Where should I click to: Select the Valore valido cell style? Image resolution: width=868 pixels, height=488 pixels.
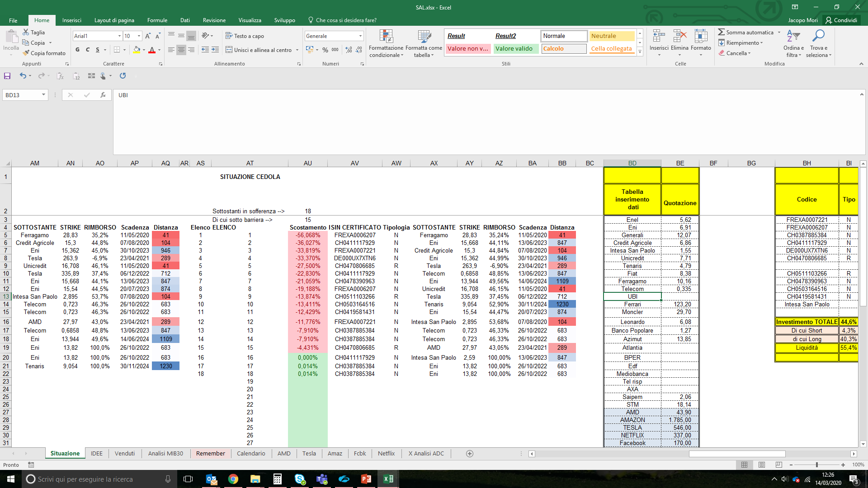tap(516, 48)
